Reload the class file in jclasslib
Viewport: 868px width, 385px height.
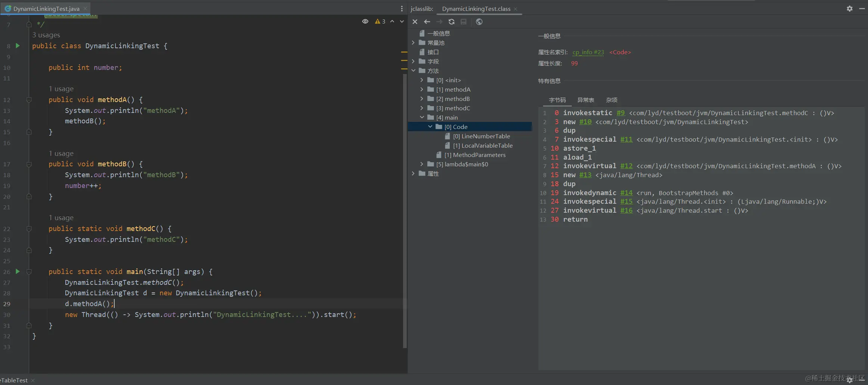coord(452,22)
